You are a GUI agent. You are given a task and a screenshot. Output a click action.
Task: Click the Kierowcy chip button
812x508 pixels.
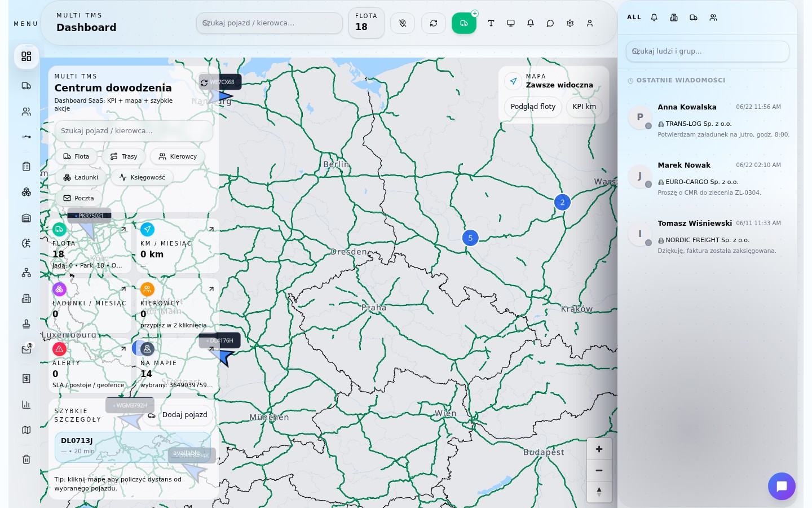[x=178, y=156]
